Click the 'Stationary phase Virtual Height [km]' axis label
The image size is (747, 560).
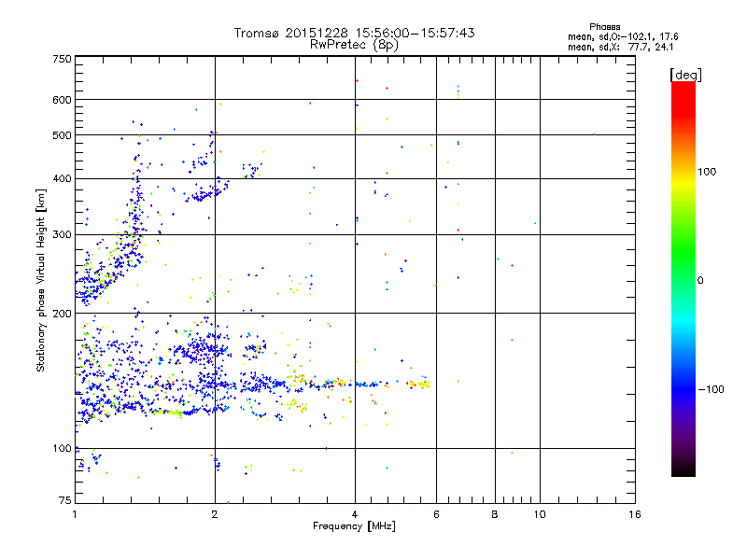click(41, 280)
